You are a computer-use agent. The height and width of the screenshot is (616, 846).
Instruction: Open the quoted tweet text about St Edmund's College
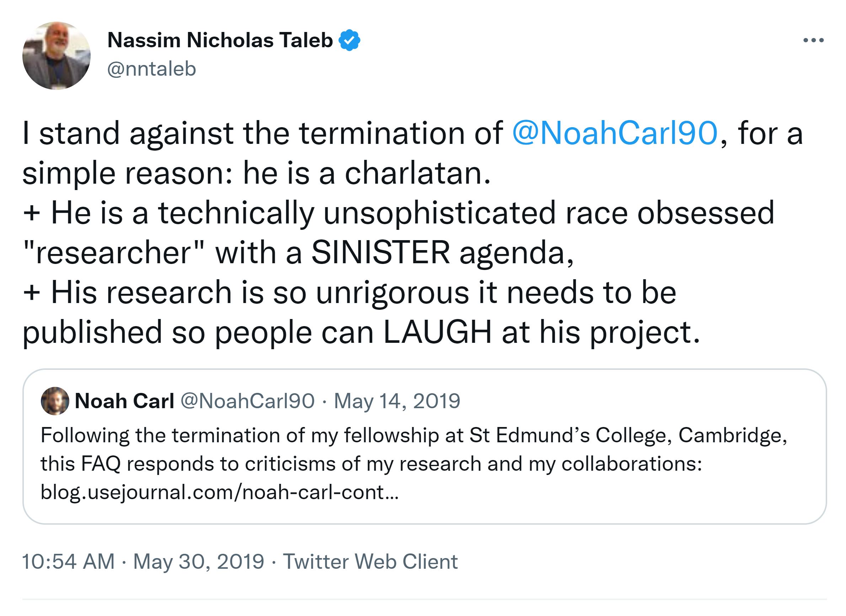click(x=413, y=436)
